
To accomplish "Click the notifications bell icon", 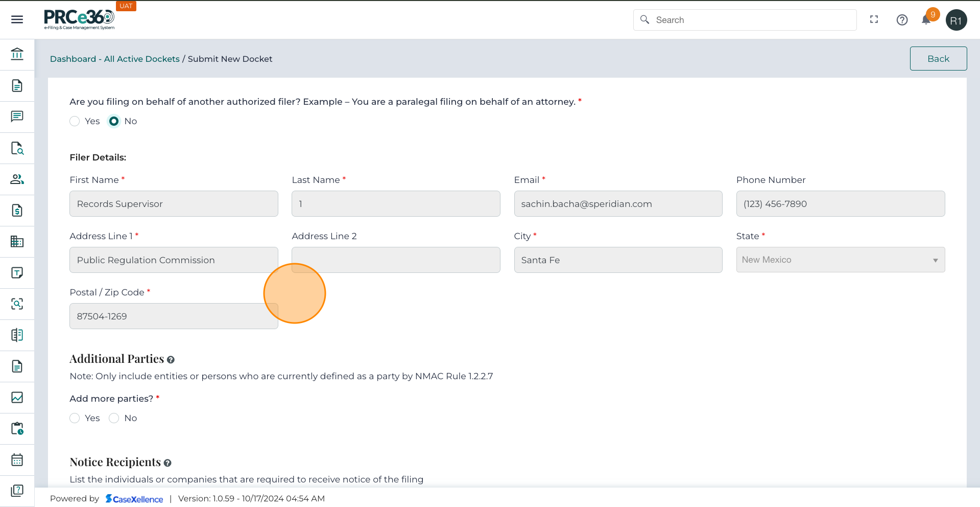I will pos(926,20).
